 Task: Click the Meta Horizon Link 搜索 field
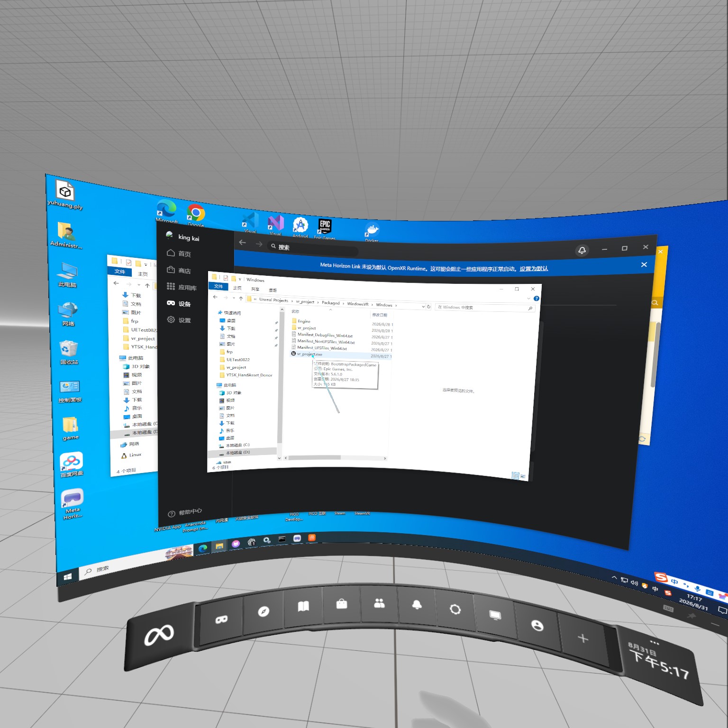point(313,248)
